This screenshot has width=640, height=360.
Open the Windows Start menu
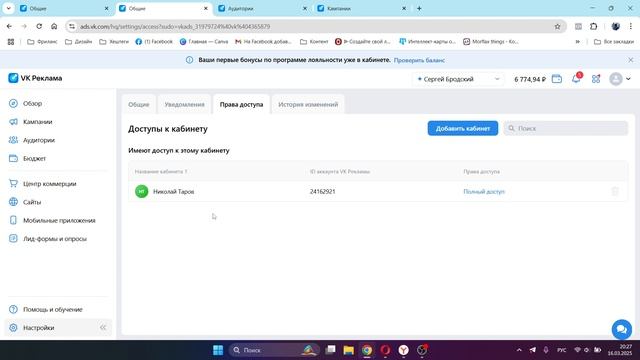click(x=218, y=350)
